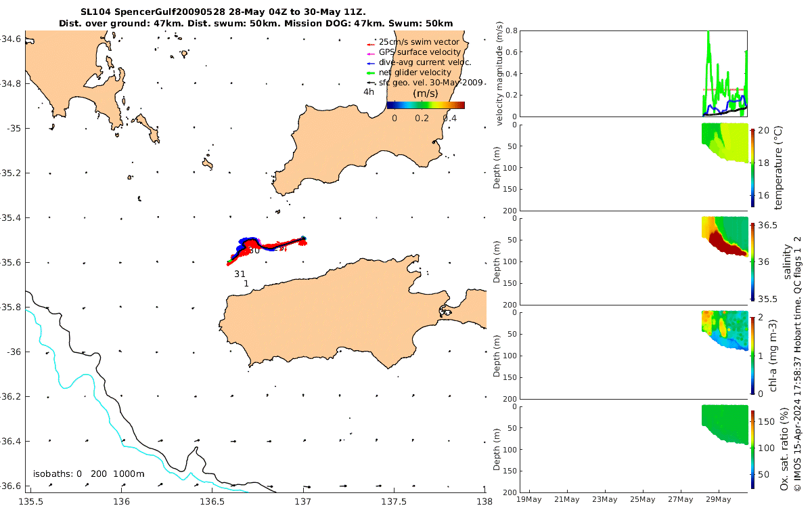This screenshot has width=812, height=508.
Task: Click the '-36.4' latitude tick label
Action: coord(9,441)
